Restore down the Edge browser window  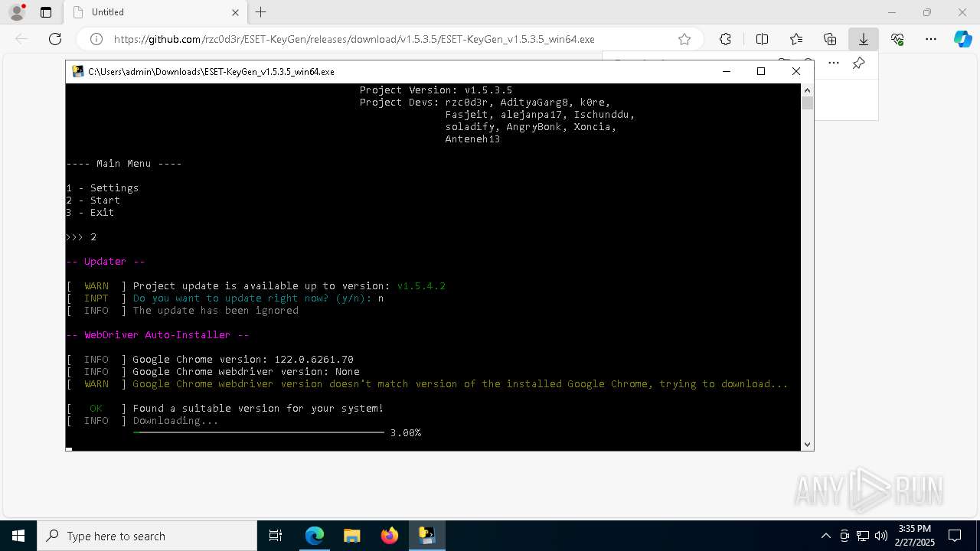point(927,12)
